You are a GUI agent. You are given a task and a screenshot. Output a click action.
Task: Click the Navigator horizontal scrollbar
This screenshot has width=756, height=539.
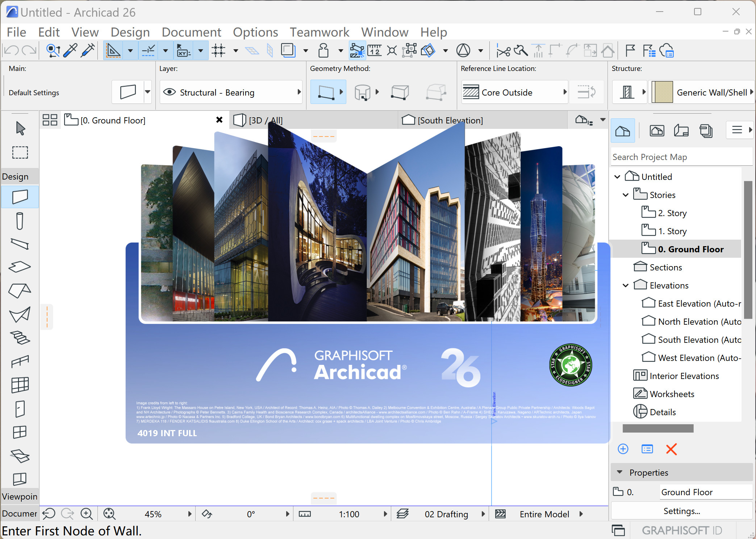658,428
